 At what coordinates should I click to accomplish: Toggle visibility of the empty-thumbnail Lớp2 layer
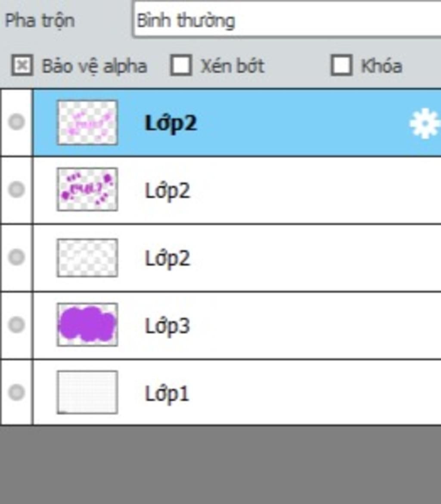tap(17, 257)
